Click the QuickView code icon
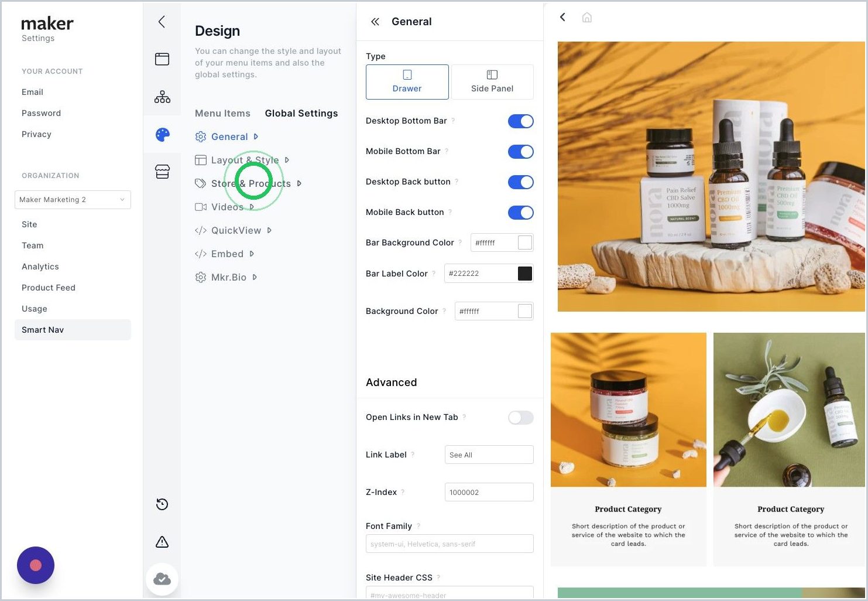This screenshot has width=868, height=601. point(201,230)
